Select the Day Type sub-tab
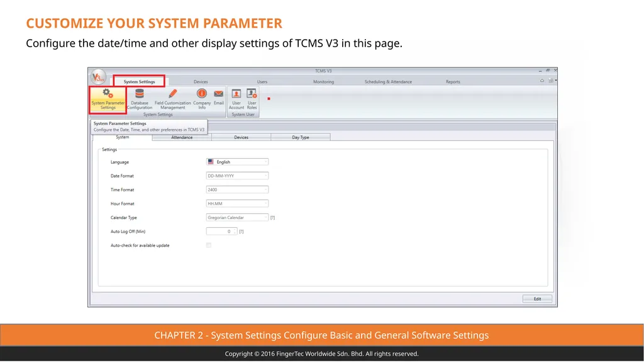Image resolution: width=644 pixels, height=362 pixels. point(301,137)
